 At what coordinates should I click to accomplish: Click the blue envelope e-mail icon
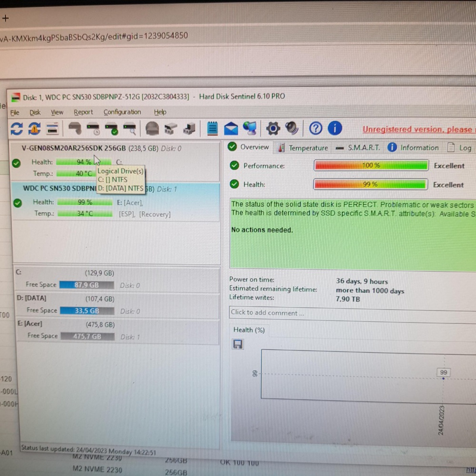pyautogui.click(x=231, y=129)
